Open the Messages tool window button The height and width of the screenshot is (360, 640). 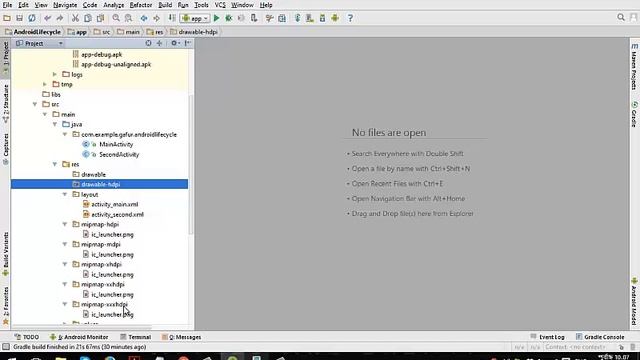click(x=181, y=337)
